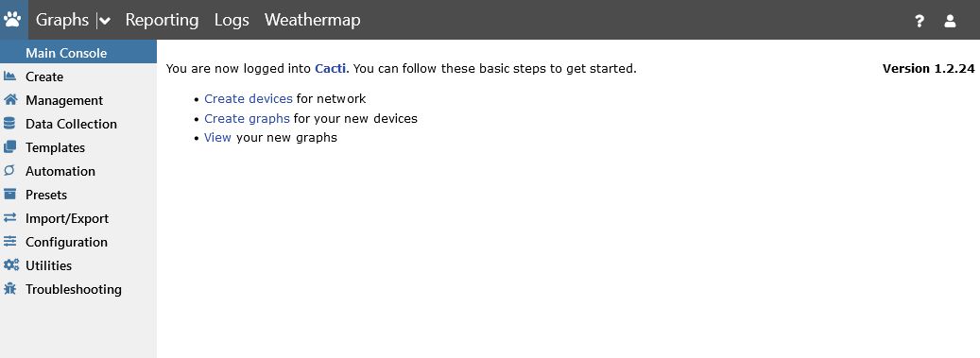
Task: Open the Logs tab
Action: [232, 20]
